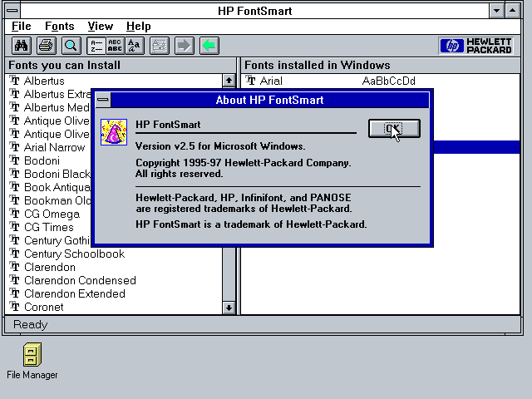Click the TrueType icon beside Albertus
This screenshot has height=399, width=532.
(14, 81)
